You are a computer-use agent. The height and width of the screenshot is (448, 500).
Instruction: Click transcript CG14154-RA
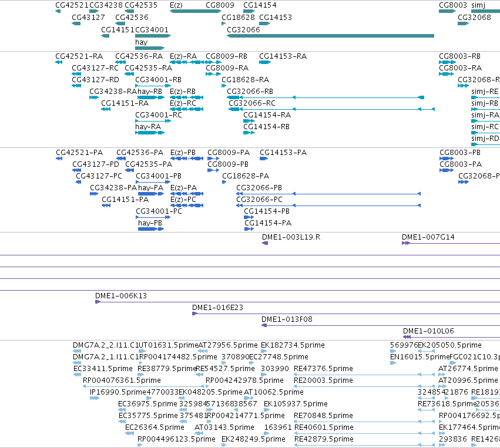click(x=249, y=121)
